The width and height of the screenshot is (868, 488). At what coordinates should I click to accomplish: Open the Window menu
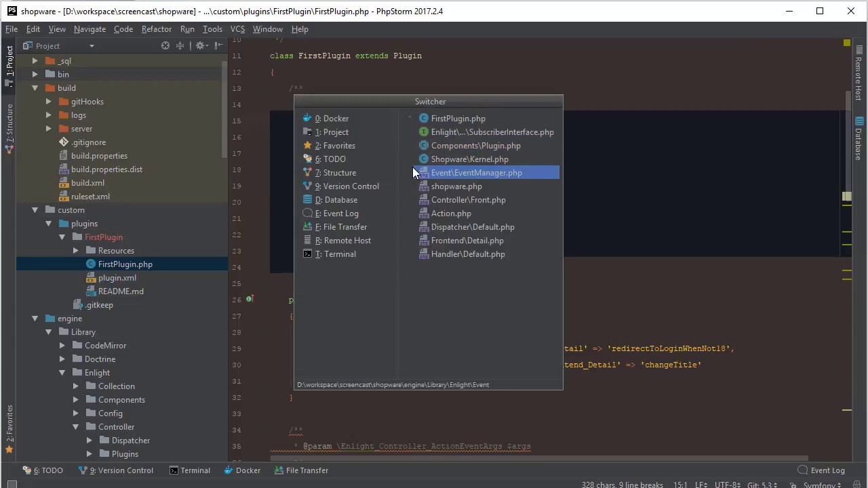pyautogui.click(x=267, y=29)
